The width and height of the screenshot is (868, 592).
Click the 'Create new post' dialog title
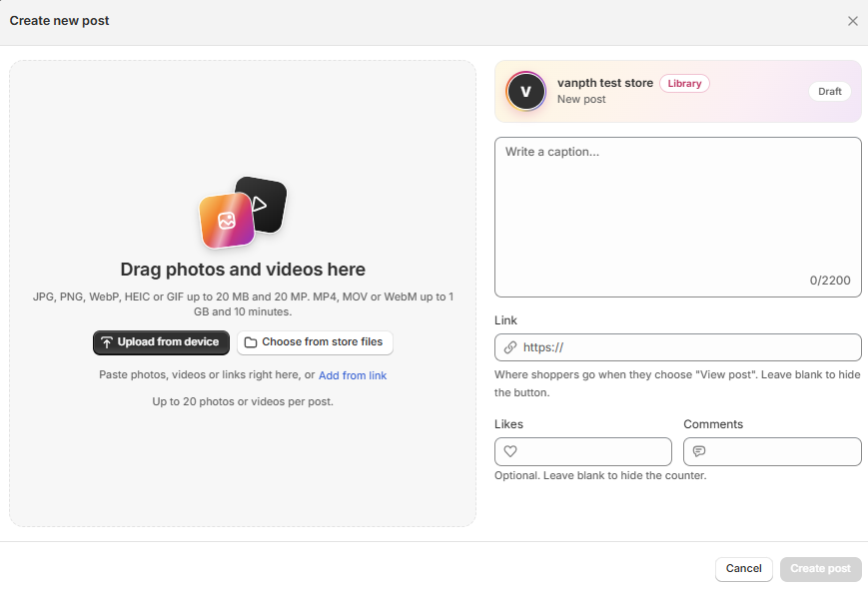59,21
